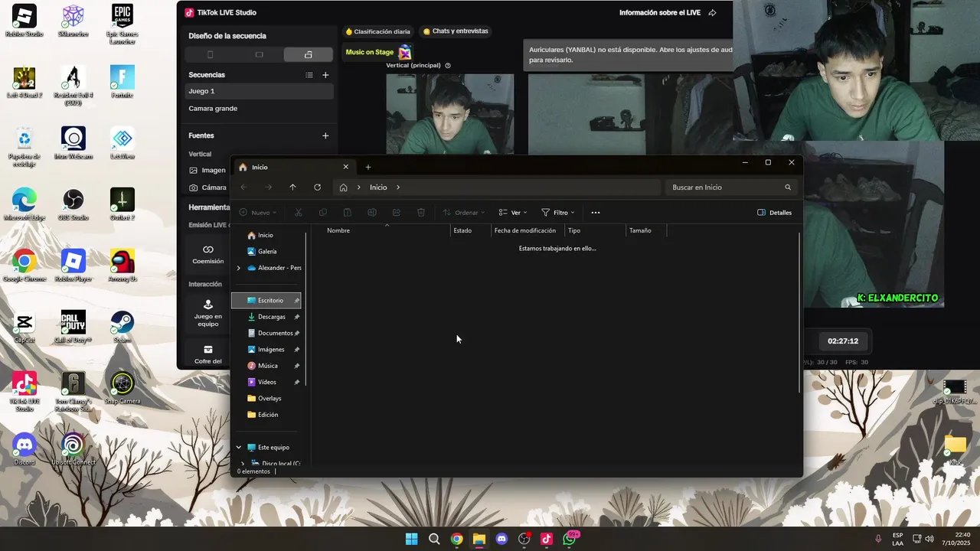Add a new source next to Fuentes
980x551 pixels.
coord(325,135)
